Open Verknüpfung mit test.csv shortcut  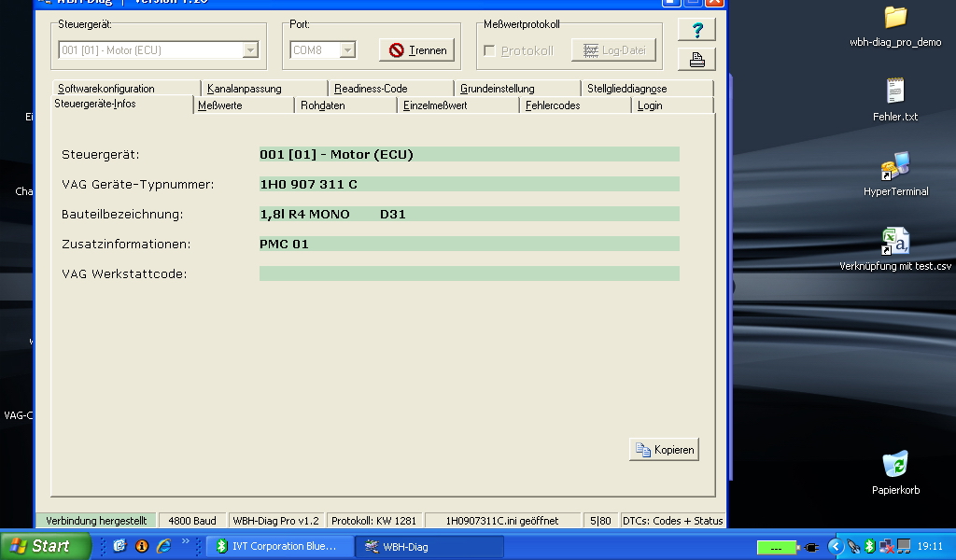click(895, 249)
